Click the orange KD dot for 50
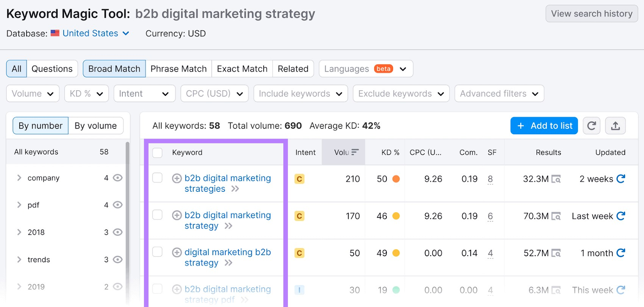Viewport: 644px width, 307px height. click(396, 179)
